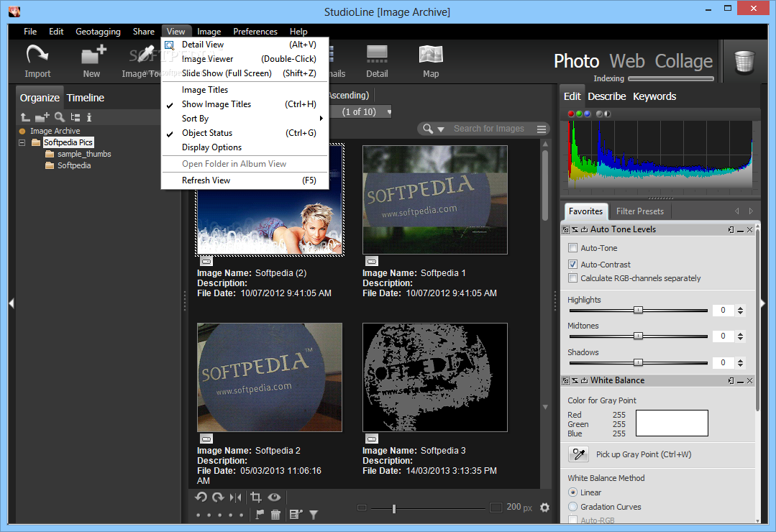The height and width of the screenshot is (532, 776).
Task: Click the Highlights slider handle
Action: pyautogui.click(x=639, y=311)
